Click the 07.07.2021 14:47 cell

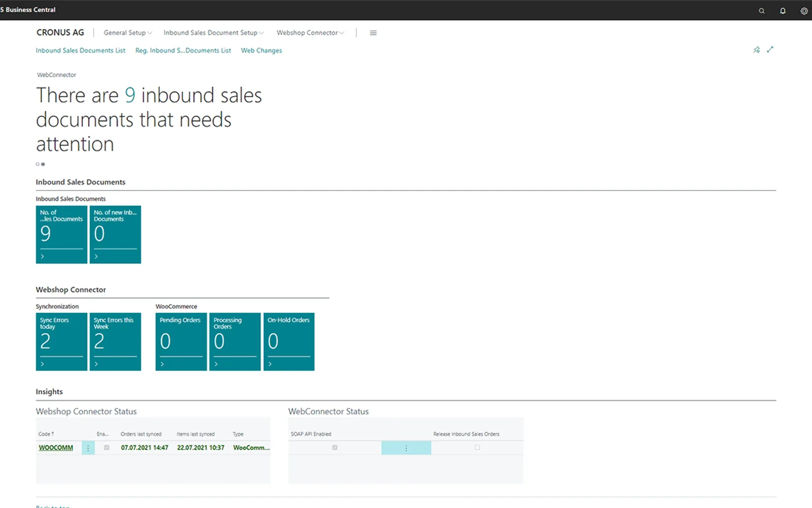coord(145,448)
